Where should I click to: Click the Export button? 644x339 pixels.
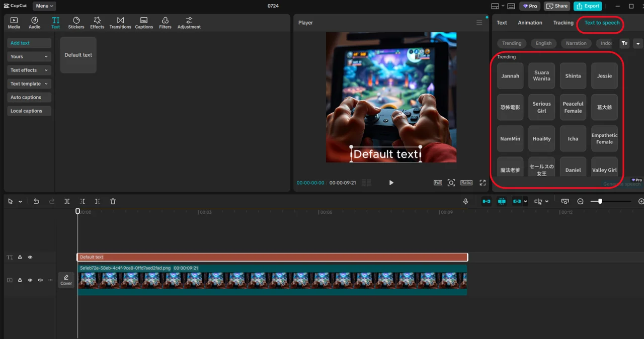point(587,6)
